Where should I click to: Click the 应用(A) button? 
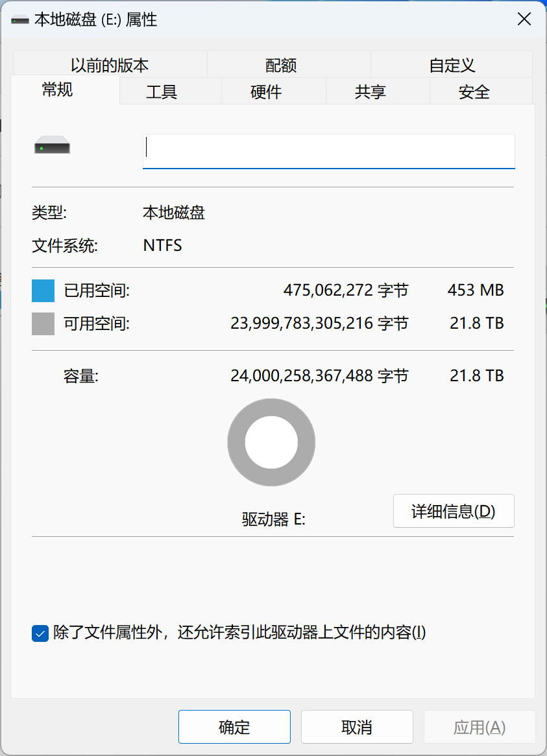480,727
